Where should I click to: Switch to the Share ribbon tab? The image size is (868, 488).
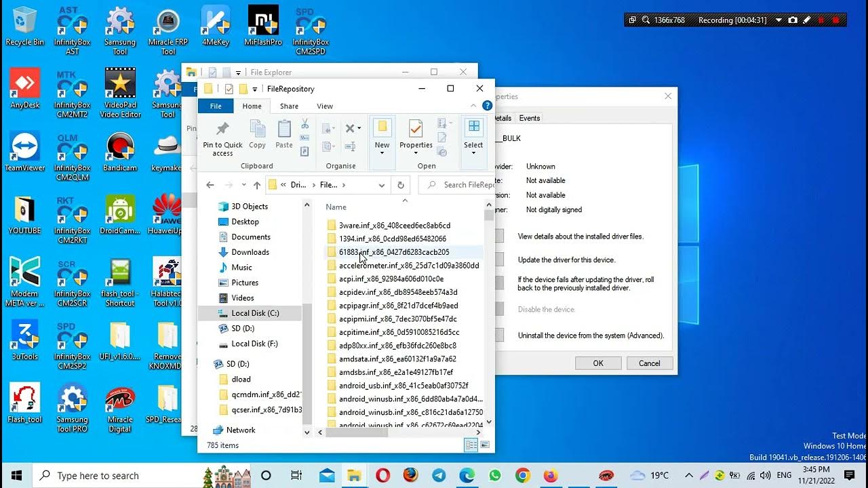289,106
